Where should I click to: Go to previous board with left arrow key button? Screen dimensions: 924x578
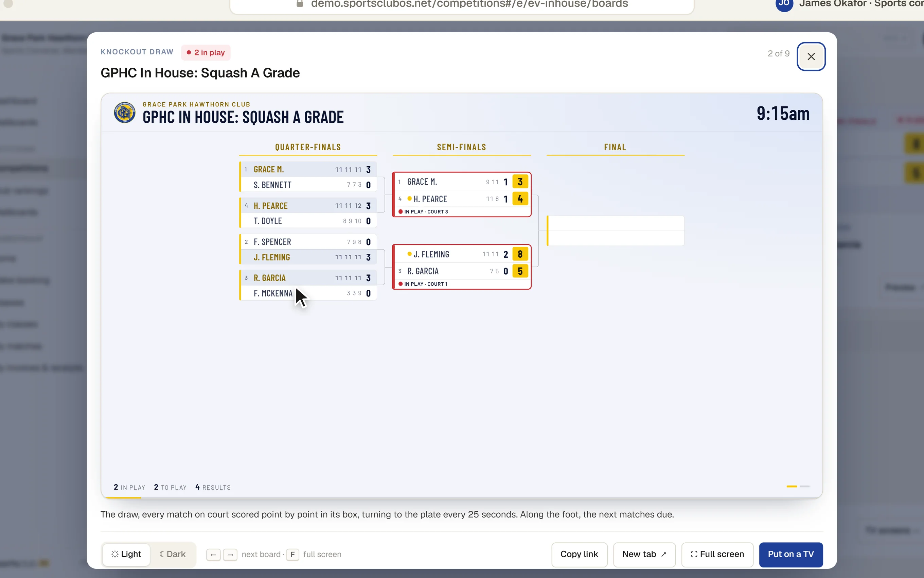[213, 555]
